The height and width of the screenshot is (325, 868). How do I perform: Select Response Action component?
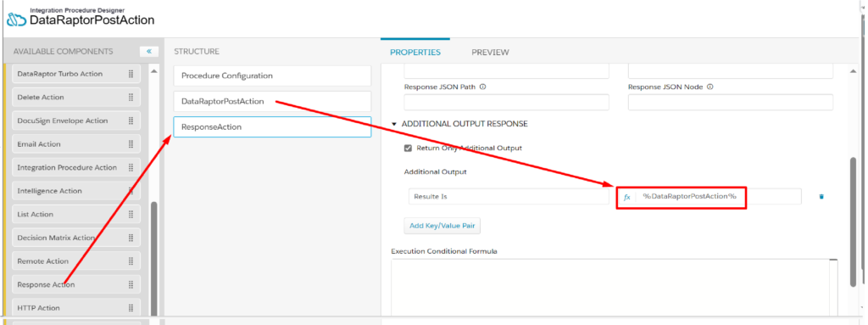76,284
